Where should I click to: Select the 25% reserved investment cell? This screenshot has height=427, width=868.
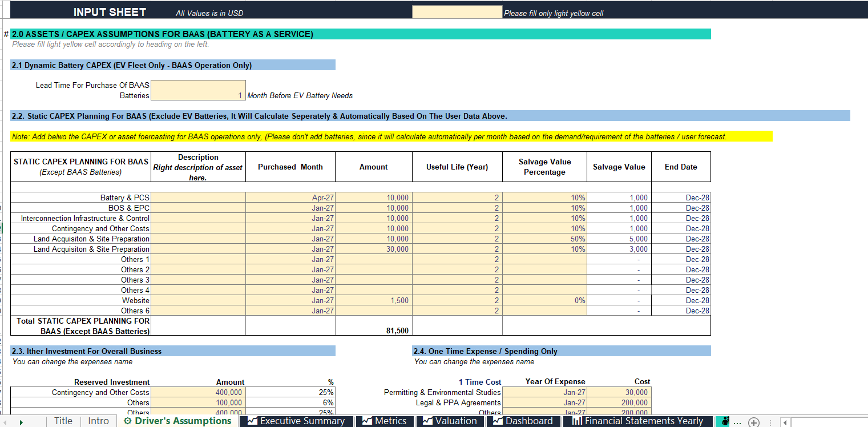point(290,392)
